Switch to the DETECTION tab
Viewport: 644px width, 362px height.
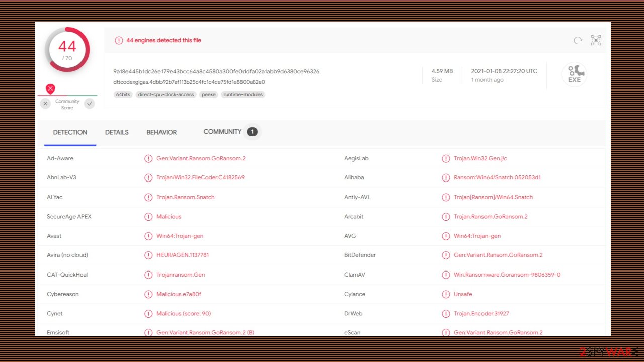(x=70, y=132)
